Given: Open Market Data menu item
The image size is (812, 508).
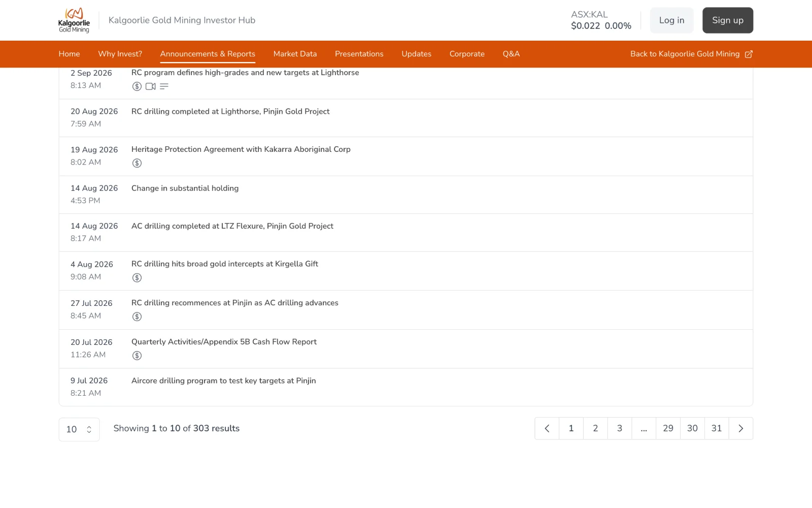Looking at the screenshot, I should click(295, 54).
